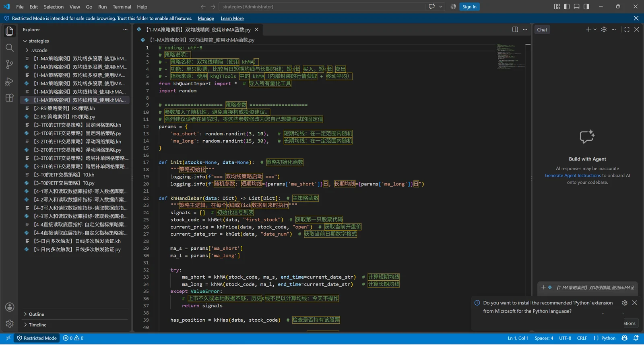The image size is (644, 345).
Task: Toggle the Primary Side Bar layout button
Action: [567, 6]
